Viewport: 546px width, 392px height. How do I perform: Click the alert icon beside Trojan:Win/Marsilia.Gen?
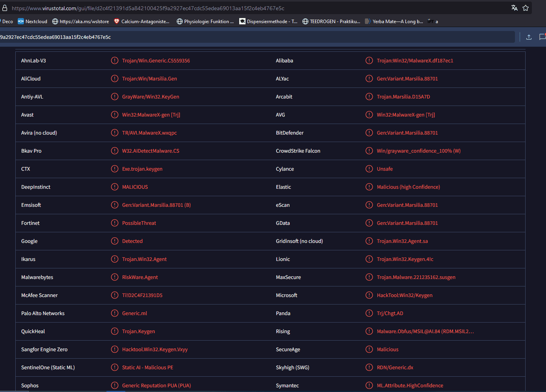pos(115,78)
